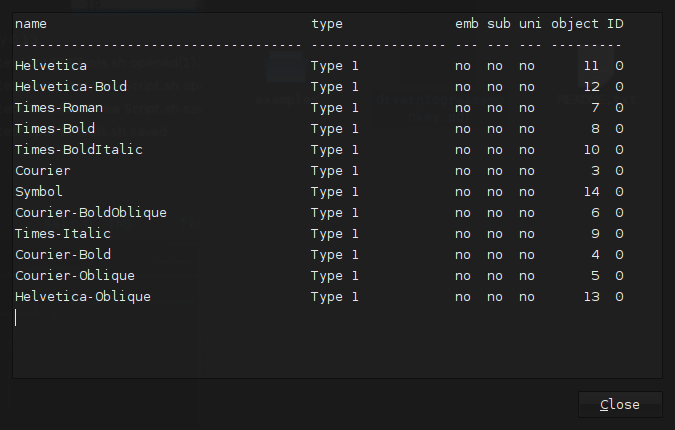The width and height of the screenshot is (675, 430).
Task: Click the Close button
Action: pos(620,405)
